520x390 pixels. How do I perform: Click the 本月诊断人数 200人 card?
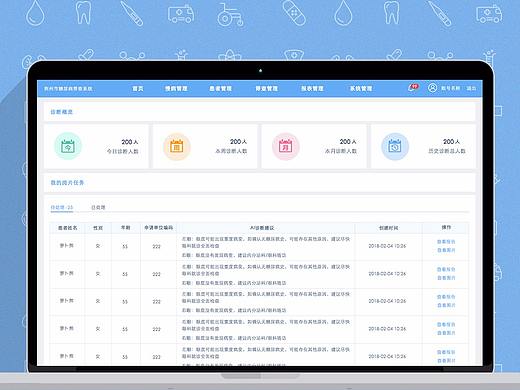point(314,146)
